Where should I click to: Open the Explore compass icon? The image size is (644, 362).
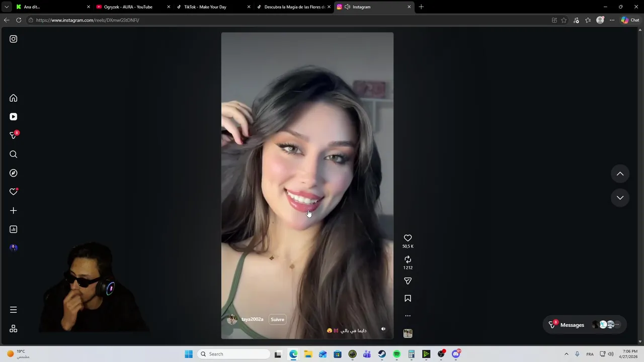[14, 173]
